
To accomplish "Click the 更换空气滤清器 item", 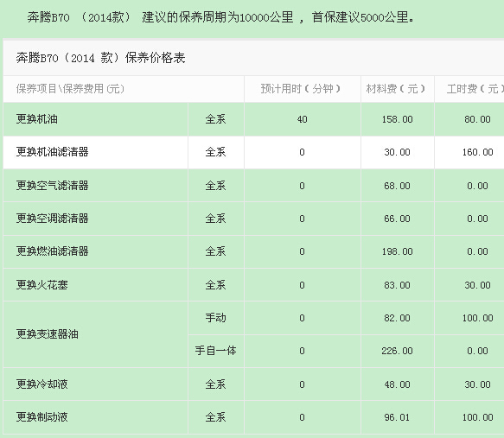I will (53, 186).
